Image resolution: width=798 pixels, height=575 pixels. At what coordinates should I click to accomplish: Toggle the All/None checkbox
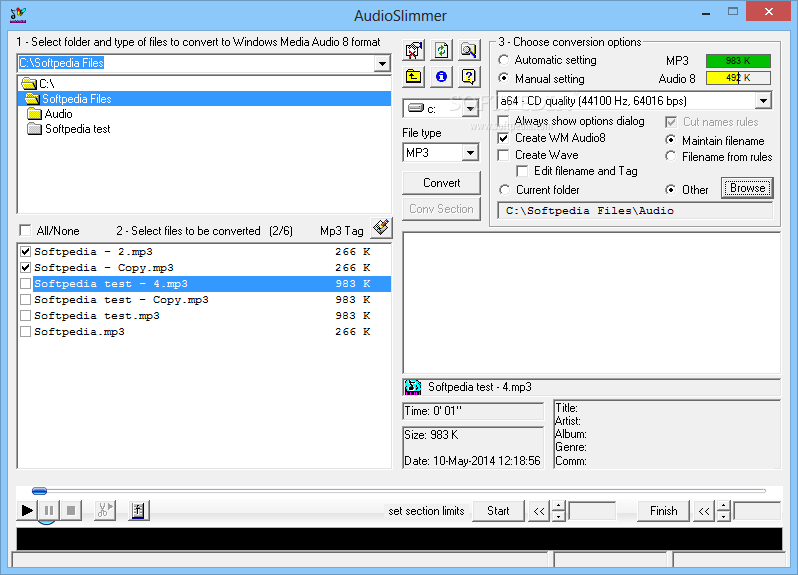point(25,231)
